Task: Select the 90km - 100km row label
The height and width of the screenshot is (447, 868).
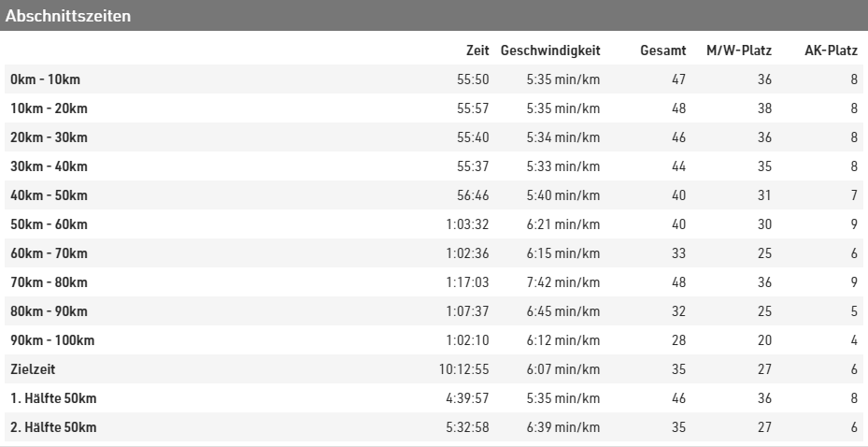Action: 51,340
